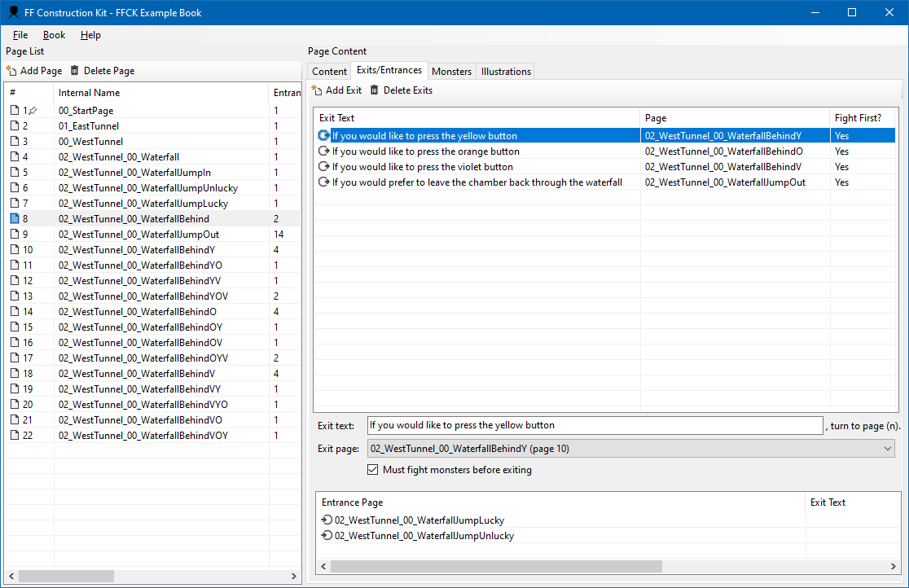909x588 pixels.
Task: Open the Book menu
Action: [x=54, y=35]
